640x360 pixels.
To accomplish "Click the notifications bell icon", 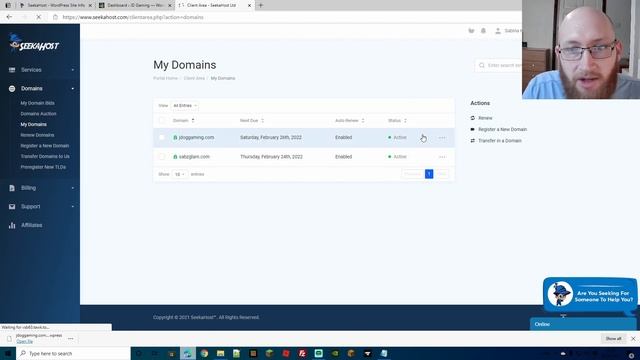I will coord(483,31).
